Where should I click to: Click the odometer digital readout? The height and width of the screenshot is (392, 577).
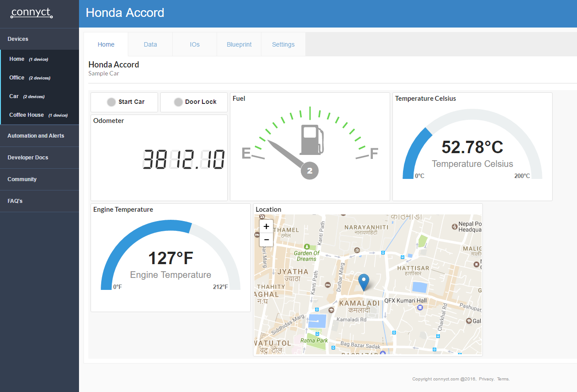click(183, 160)
